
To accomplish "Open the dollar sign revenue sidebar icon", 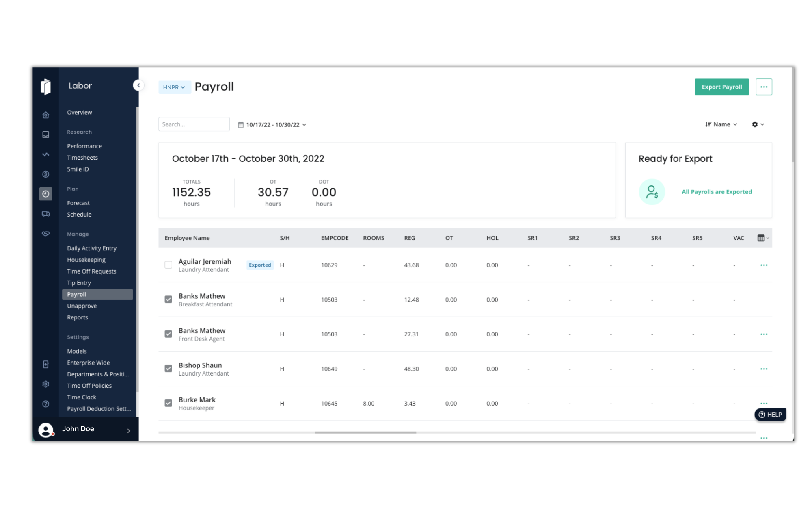I will pyautogui.click(x=46, y=174).
